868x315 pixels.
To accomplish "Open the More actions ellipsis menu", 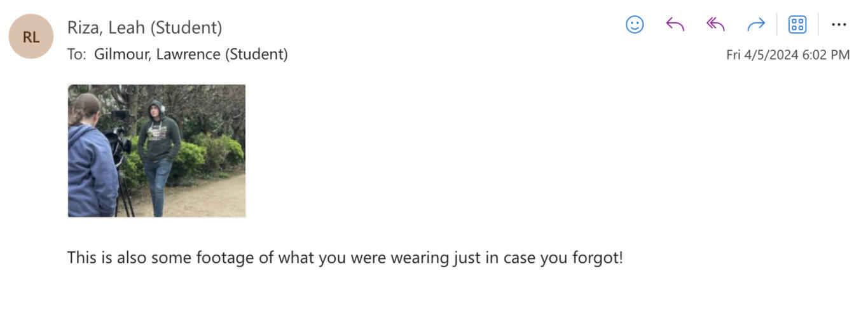I will click(839, 25).
